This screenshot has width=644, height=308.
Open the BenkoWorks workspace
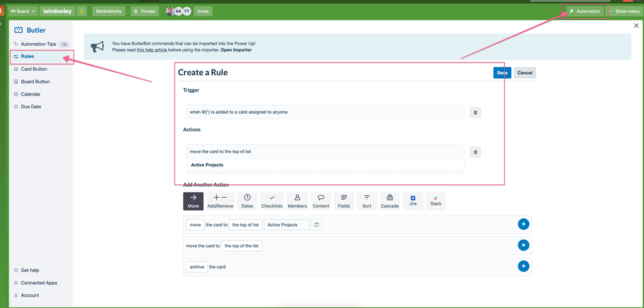108,12
